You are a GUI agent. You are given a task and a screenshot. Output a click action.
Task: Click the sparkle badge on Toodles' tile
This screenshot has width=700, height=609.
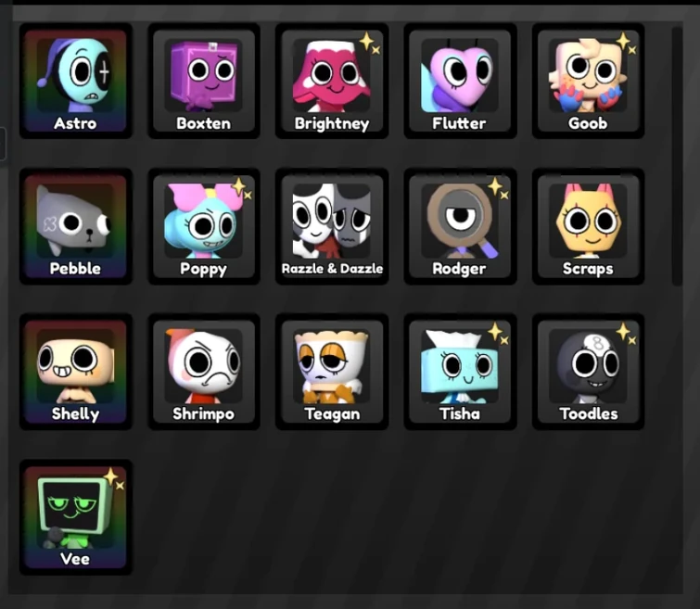[x=626, y=334]
